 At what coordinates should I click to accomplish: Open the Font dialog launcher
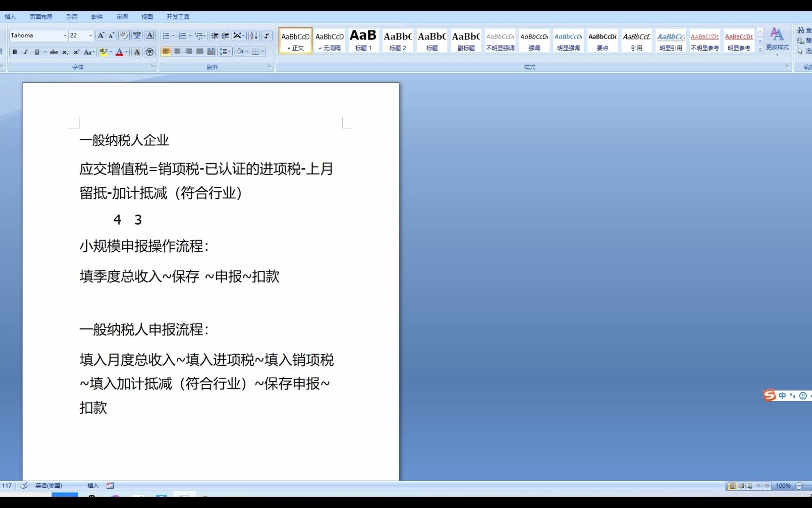point(153,66)
